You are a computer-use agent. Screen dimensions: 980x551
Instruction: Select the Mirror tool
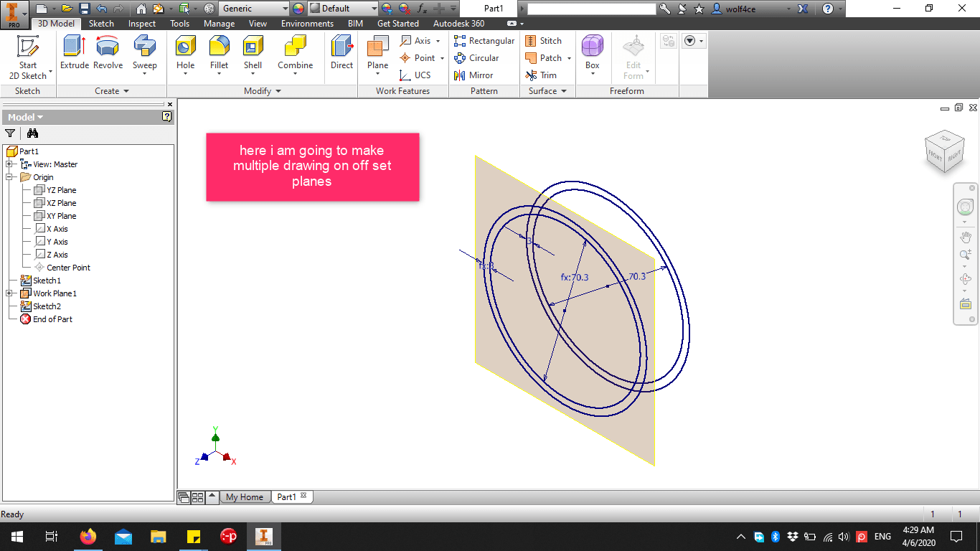[x=473, y=75]
